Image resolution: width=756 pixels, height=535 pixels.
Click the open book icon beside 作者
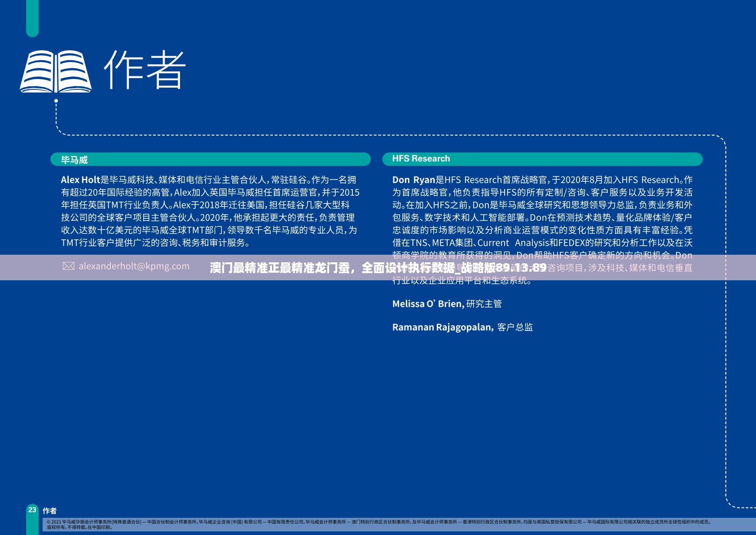point(56,71)
